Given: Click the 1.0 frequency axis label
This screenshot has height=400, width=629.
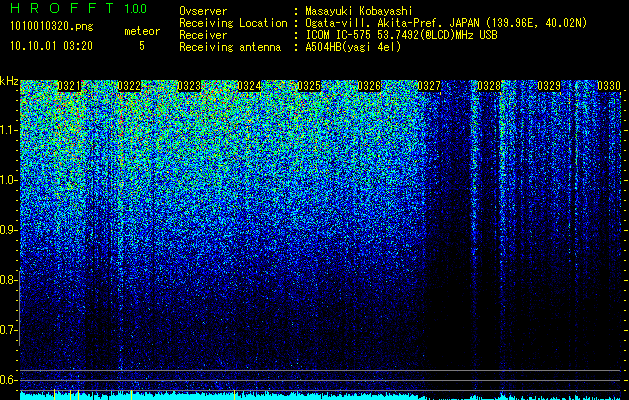Looking at the screenshot, I should (x=9, y=180).
